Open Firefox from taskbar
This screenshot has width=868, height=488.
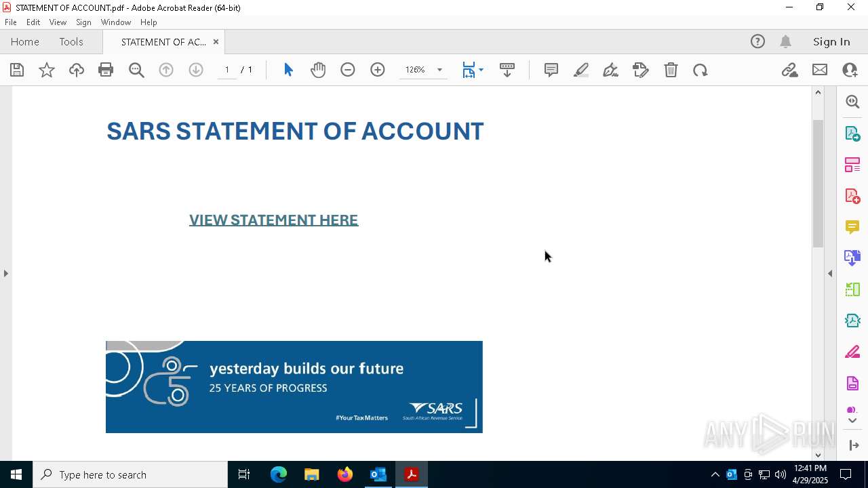click(x=345, y=474)
